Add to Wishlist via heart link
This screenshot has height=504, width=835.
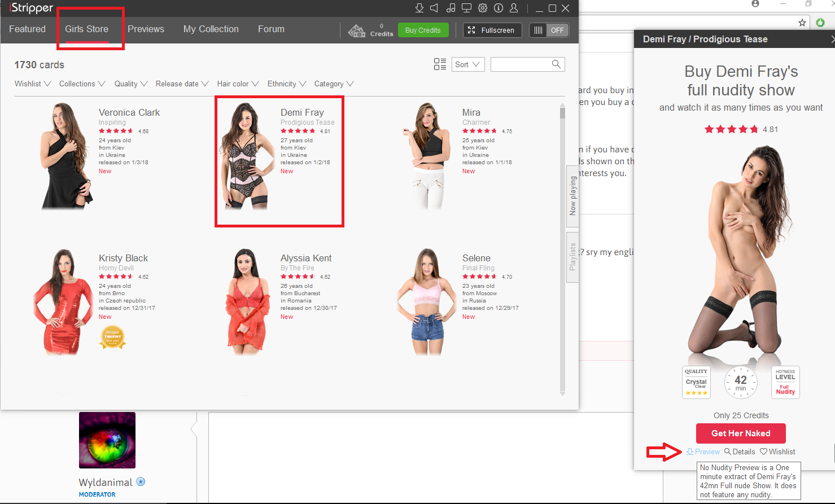tap(777, 452)
